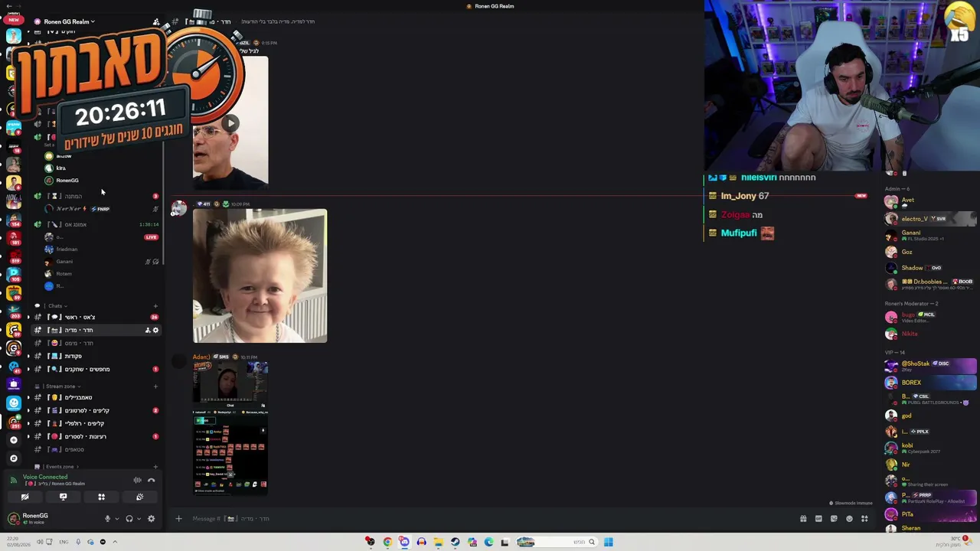Image resolution: width=980 pixels, height=551 pixels.
Task: Open Avet's member profile
Action: [x=930, y=202]
